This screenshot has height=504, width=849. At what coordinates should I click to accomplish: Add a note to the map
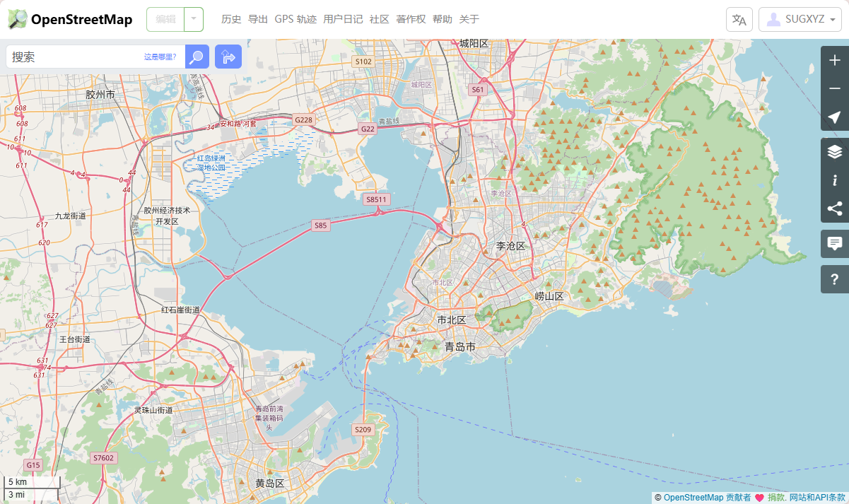click(834, 244)
